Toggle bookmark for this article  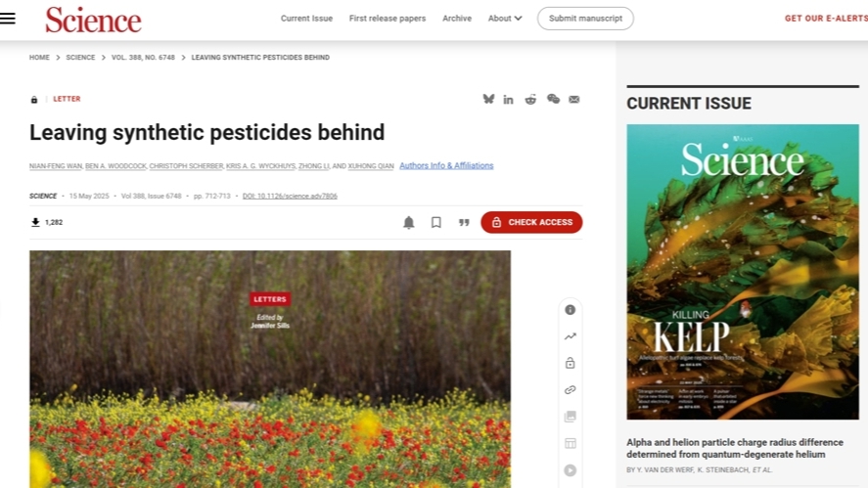[x=436, y=222]
